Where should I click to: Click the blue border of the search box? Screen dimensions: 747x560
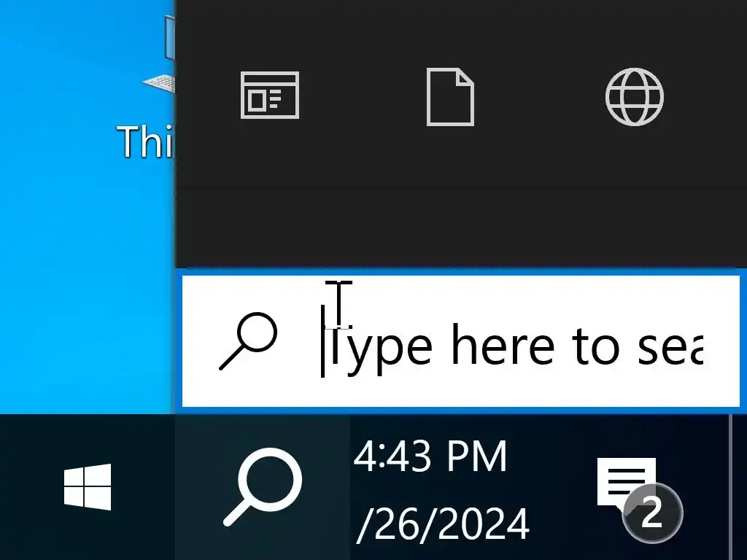pyautogui.click(x=461, y=272)
